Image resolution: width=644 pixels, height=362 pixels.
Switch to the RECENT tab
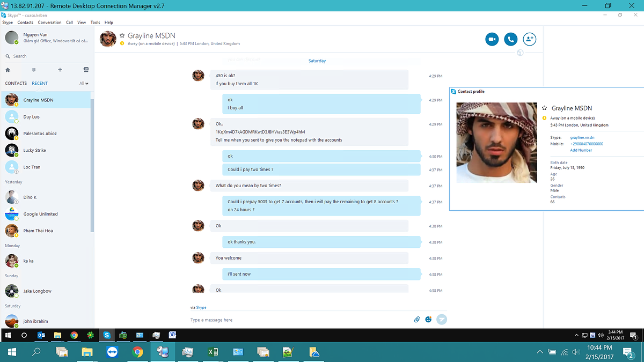pyautogui.click(x=40, y=83)
